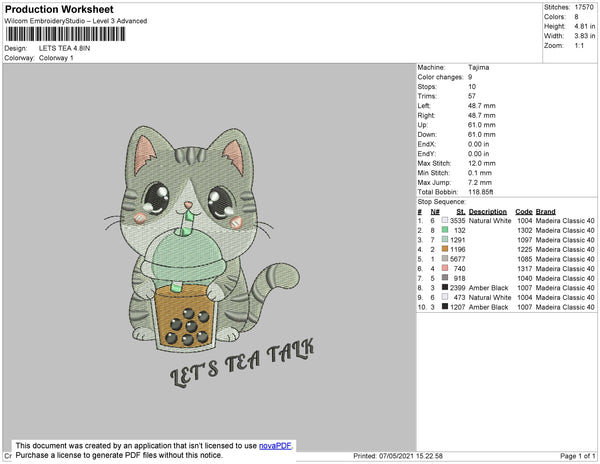Select the orange-brown swatch in stop 4

click(445, 249)
